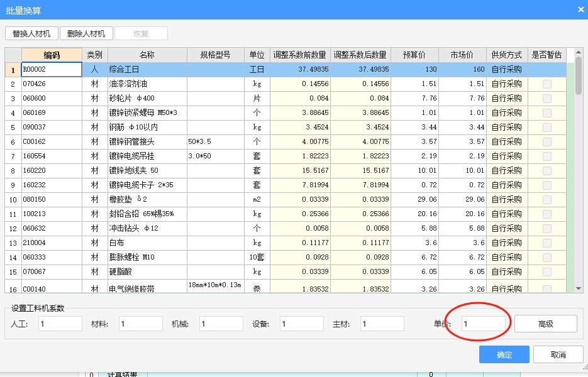
Task: Click the 供货方式 column header
Action: click(x=507, y=55)
